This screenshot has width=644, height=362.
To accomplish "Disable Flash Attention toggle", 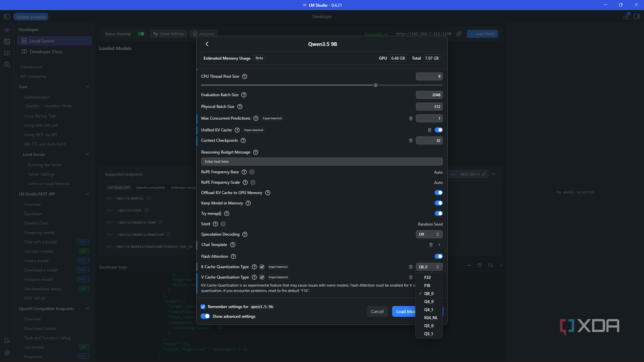I will pos(439,256).
